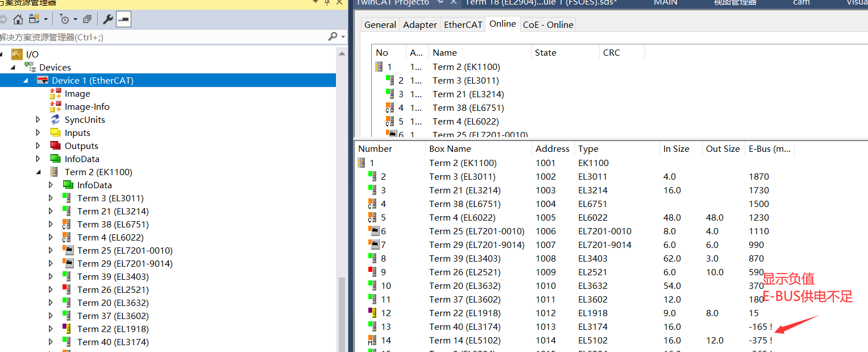Screen dimensions: 868x352
Task: Click the EL7201-9014 type cell
Action: pos(605,245)
